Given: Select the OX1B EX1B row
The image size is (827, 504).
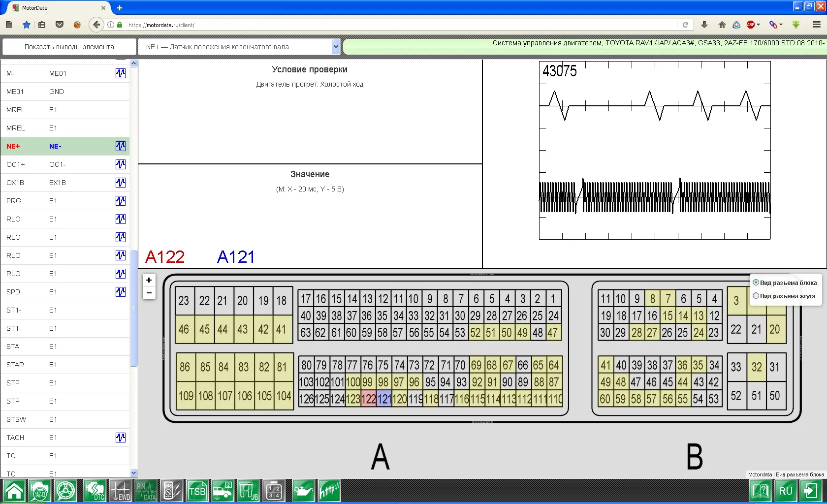Looking at the screenshot, I should 65,183.
